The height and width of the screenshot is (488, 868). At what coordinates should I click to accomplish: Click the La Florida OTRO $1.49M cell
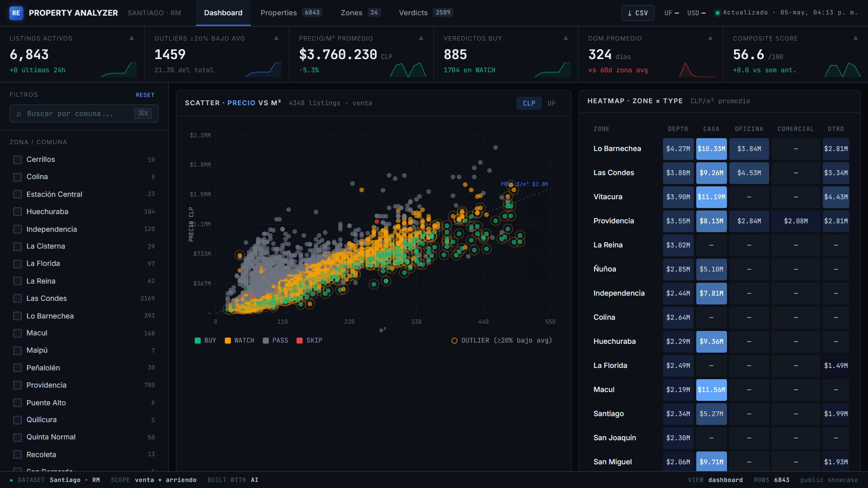coord(836,366)
